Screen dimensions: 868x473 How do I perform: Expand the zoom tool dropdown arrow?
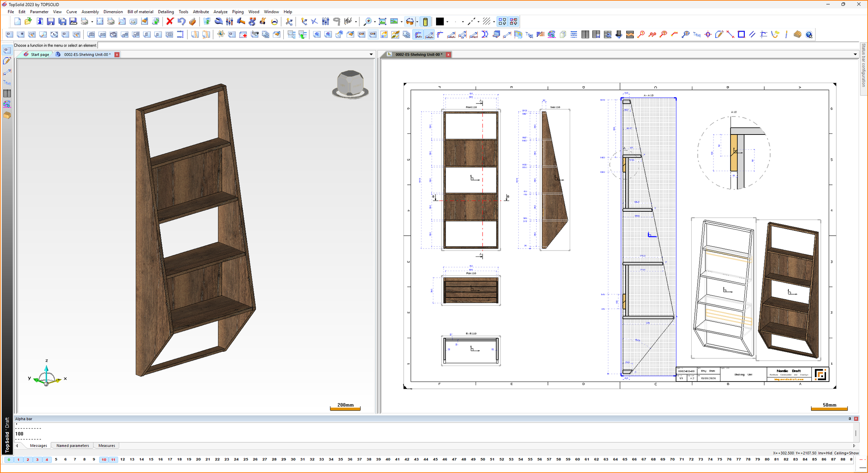tap(375, 22)
